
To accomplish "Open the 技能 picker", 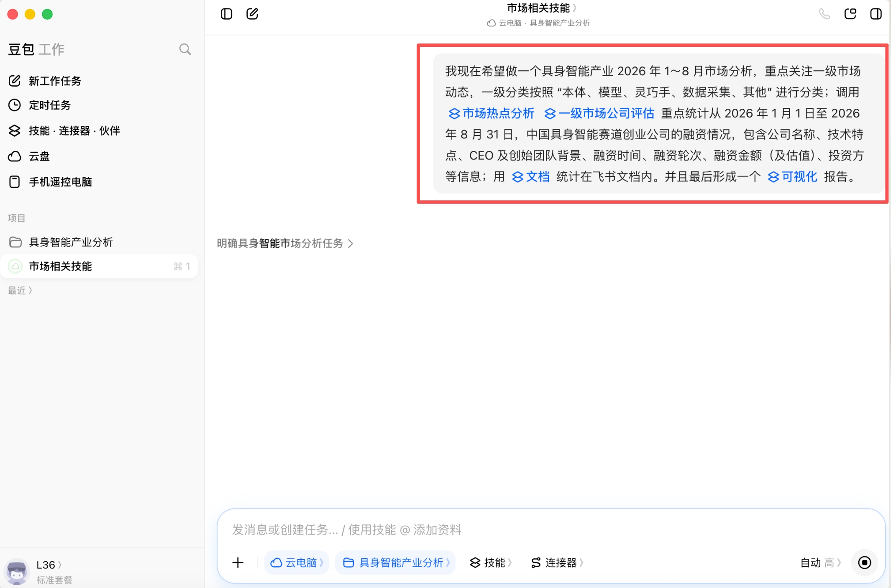I will click(491, 562).
